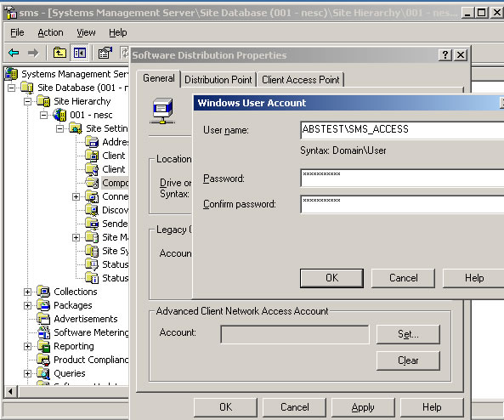The width and height of the screenshot is (504, 420).
Task: Click the Site Database folder icon
Action: (x=27, y=88)
